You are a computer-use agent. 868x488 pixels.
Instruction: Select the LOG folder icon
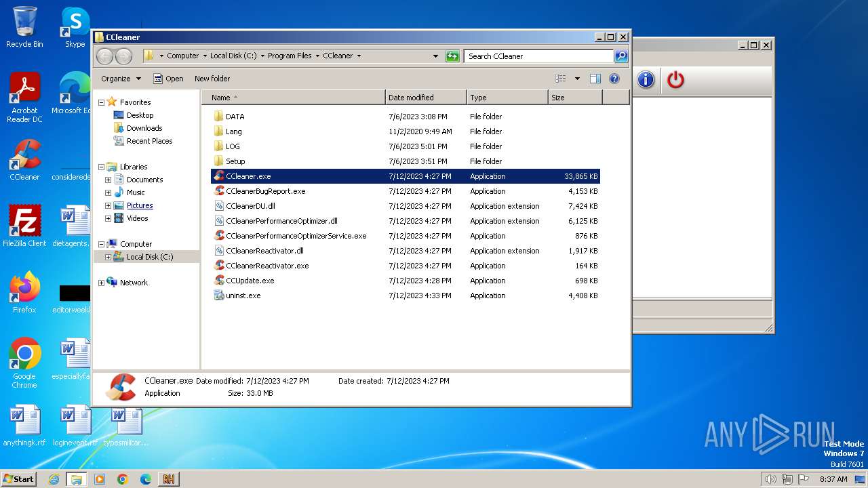218,146
